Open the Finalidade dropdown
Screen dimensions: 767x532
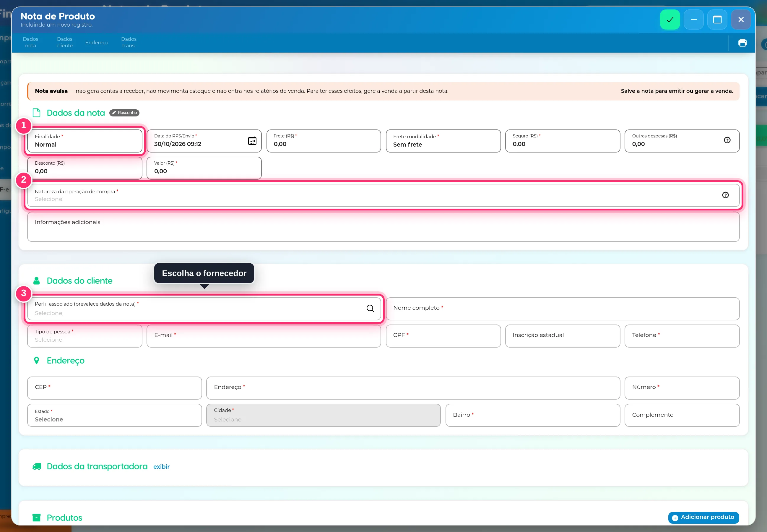84,141
